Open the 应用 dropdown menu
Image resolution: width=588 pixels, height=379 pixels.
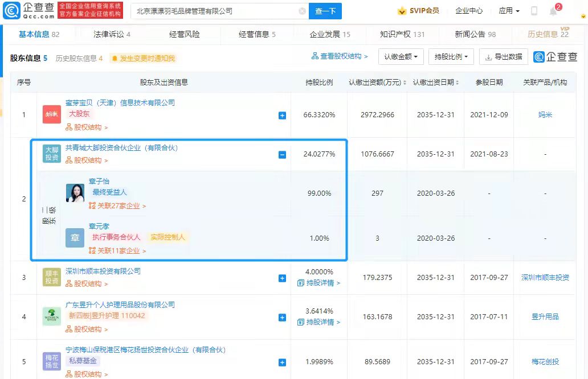pyautogui.click(x=509, y=11)
